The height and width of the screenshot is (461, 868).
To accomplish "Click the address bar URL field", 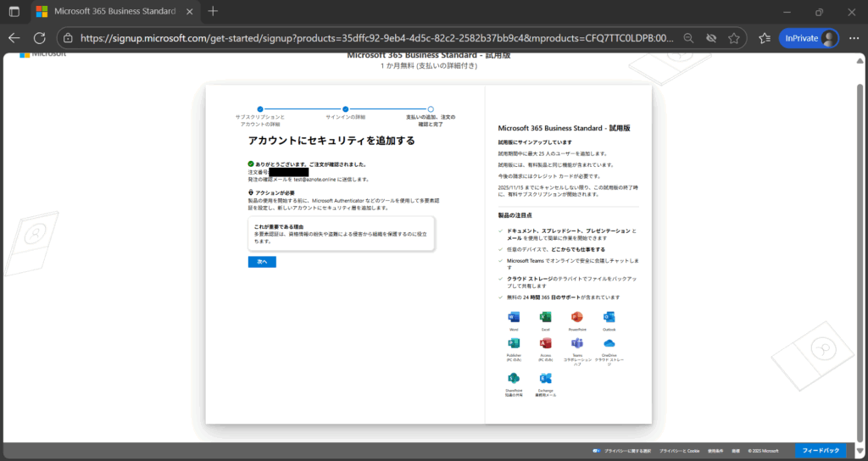I will 376,38.
